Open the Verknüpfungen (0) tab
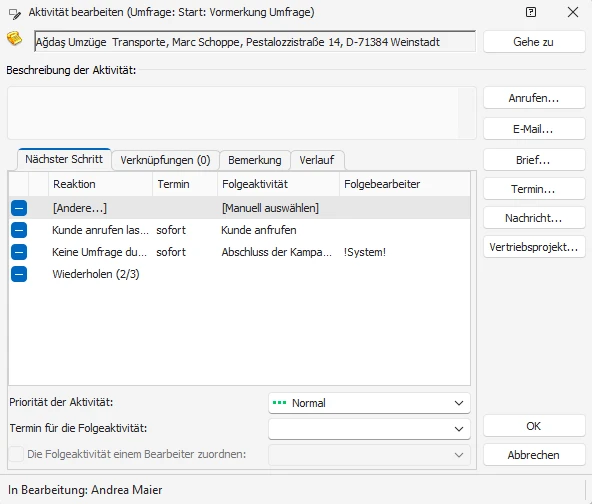Image resolution: width=592 pixels, height=504 pixels. point(165,160)
